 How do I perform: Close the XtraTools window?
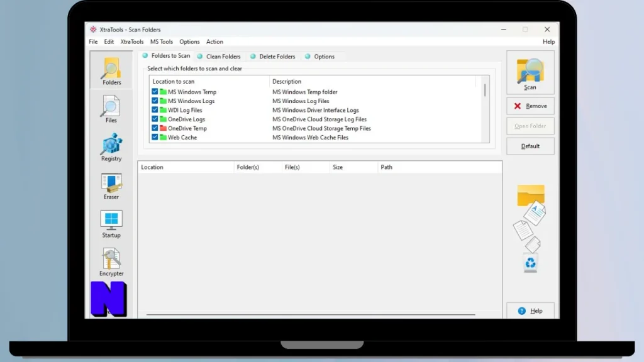point(547,30)
